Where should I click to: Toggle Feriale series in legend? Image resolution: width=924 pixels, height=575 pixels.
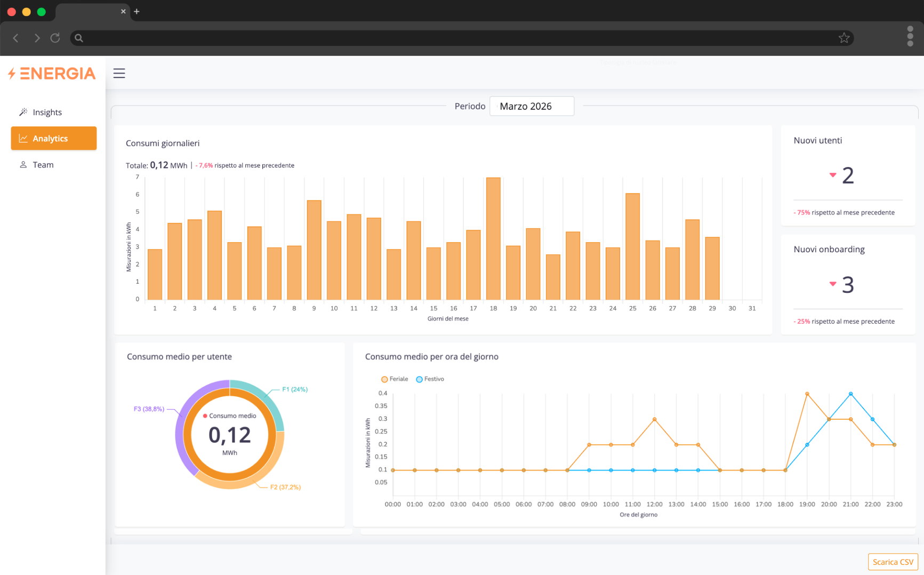395,379
